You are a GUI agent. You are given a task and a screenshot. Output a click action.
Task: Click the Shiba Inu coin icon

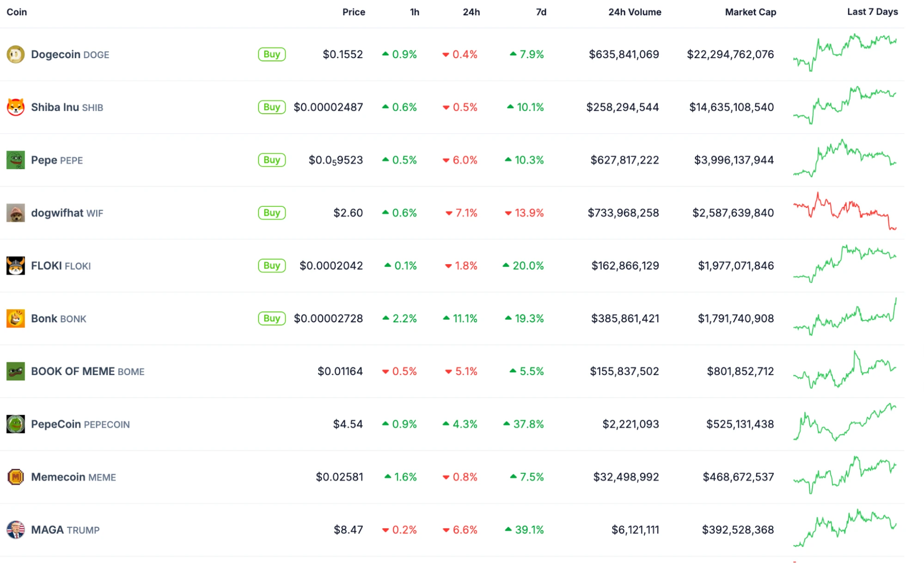[15, 107]
